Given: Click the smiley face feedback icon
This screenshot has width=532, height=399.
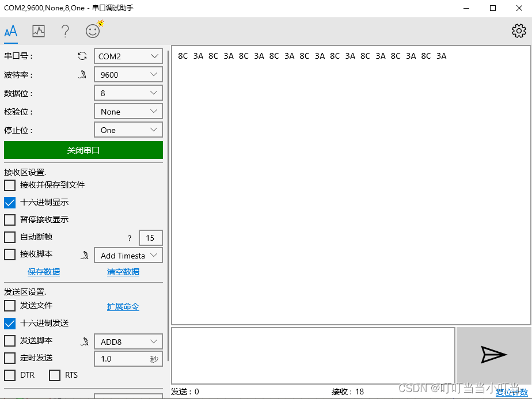Looking at the screenshot, I should coord(93,31).
